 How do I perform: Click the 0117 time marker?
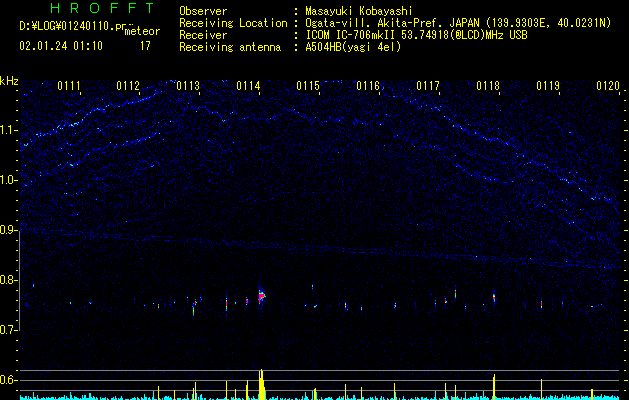pos(428,86)
